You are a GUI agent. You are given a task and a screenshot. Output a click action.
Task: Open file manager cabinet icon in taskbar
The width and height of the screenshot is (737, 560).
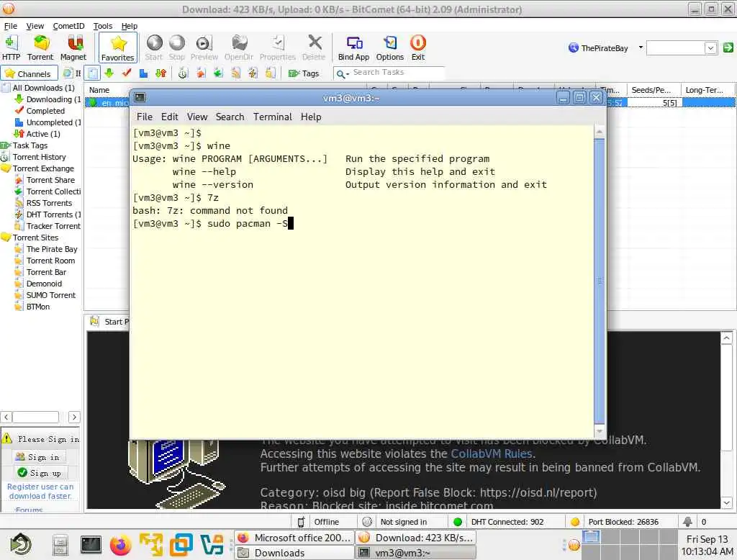click(x=60, y=546)
